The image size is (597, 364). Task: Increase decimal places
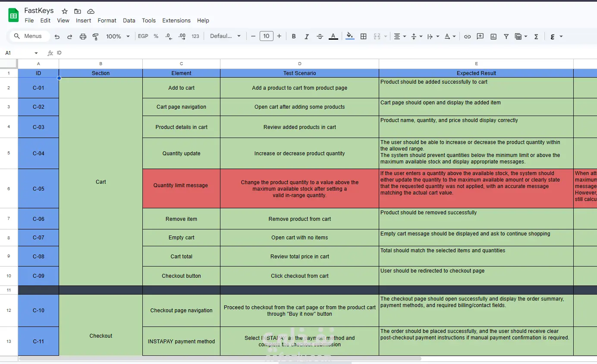(x=182, y=37)
